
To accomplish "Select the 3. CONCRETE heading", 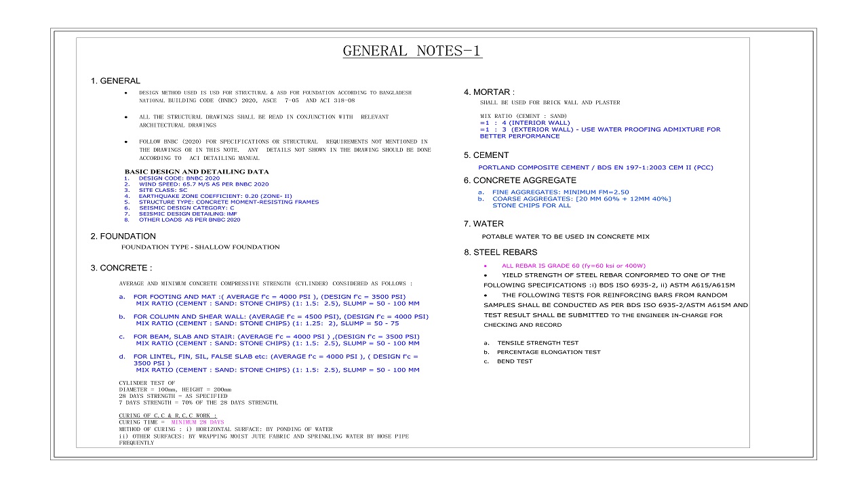I will 121,268.
